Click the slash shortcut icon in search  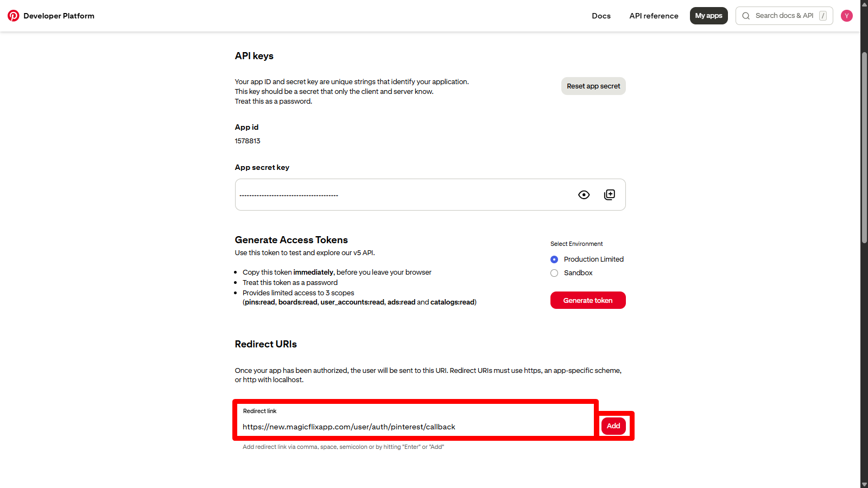tap(823, 16)
